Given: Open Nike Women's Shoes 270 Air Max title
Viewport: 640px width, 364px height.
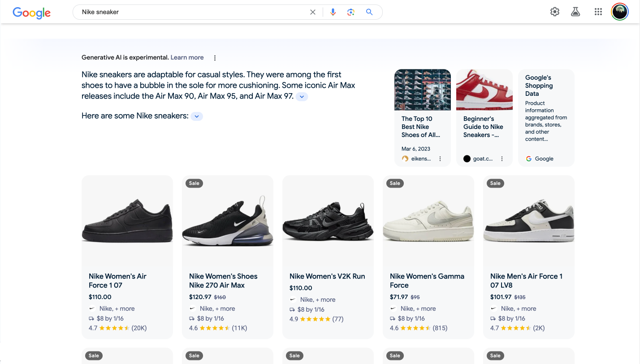Looking at the screenshot, I should 223,281.
